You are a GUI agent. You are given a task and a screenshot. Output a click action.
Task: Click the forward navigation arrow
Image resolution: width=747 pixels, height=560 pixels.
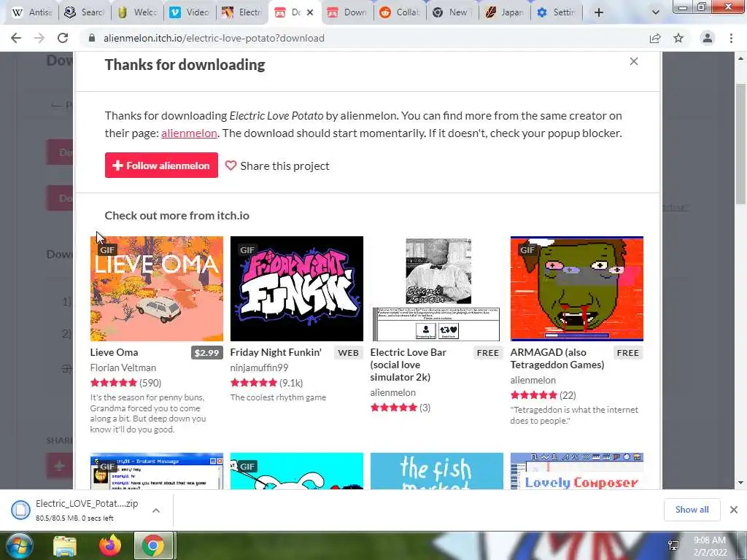(39, 38)
